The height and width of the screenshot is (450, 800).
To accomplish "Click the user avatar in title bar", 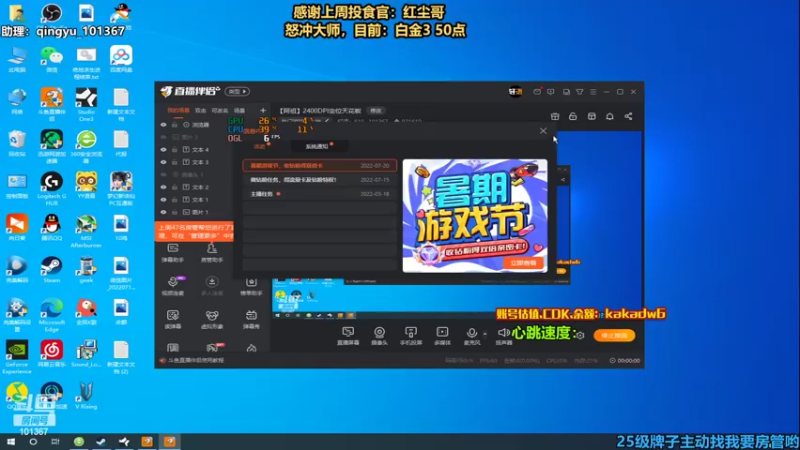I will [x=515, y=92].
